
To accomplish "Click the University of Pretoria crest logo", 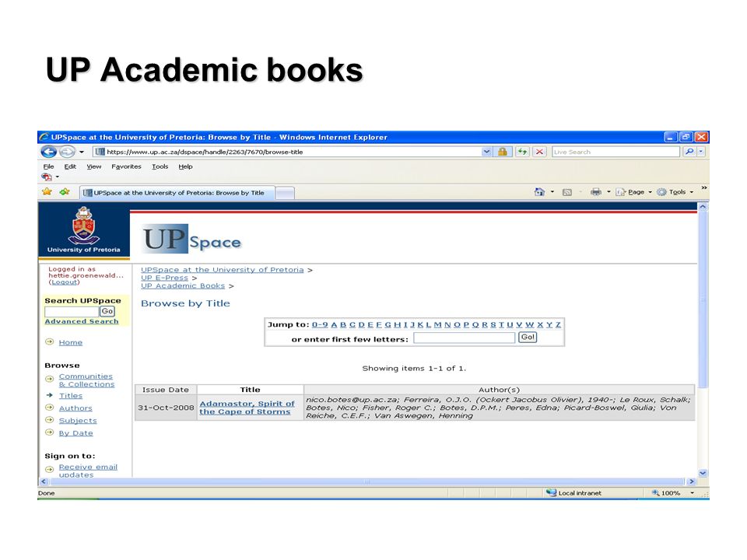I will pos(83,226).
